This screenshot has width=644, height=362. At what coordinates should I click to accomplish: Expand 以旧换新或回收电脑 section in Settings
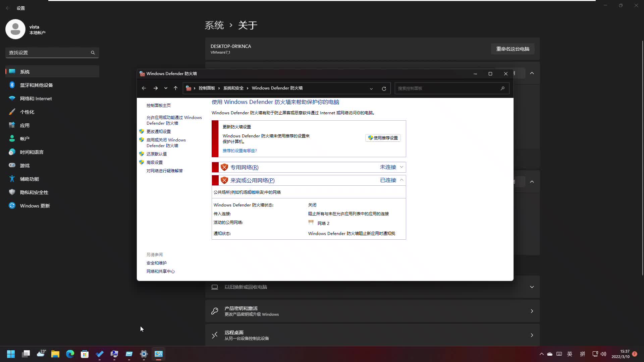(373, 287)
